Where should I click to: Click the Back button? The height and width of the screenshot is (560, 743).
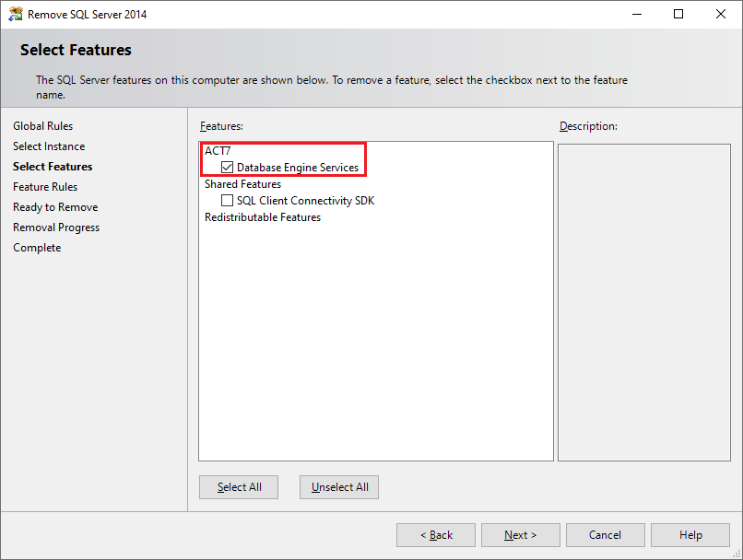(x=435, y=534)
